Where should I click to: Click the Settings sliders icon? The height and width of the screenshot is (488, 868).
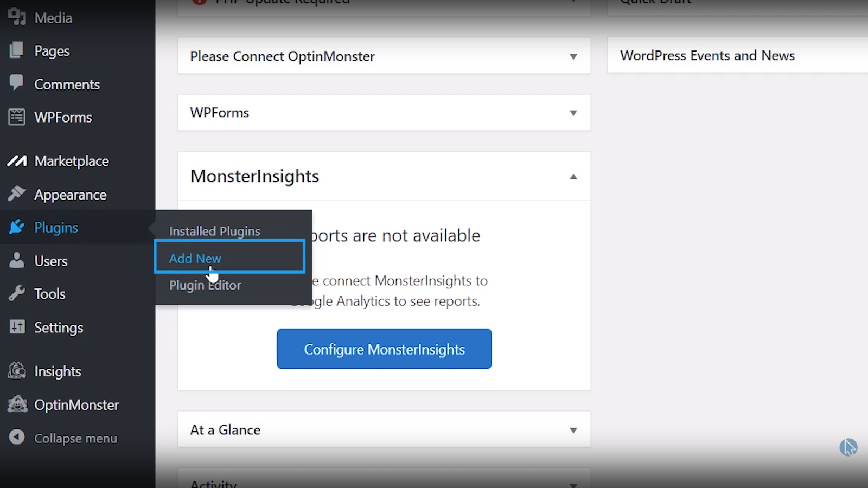(x=17, y=326)
